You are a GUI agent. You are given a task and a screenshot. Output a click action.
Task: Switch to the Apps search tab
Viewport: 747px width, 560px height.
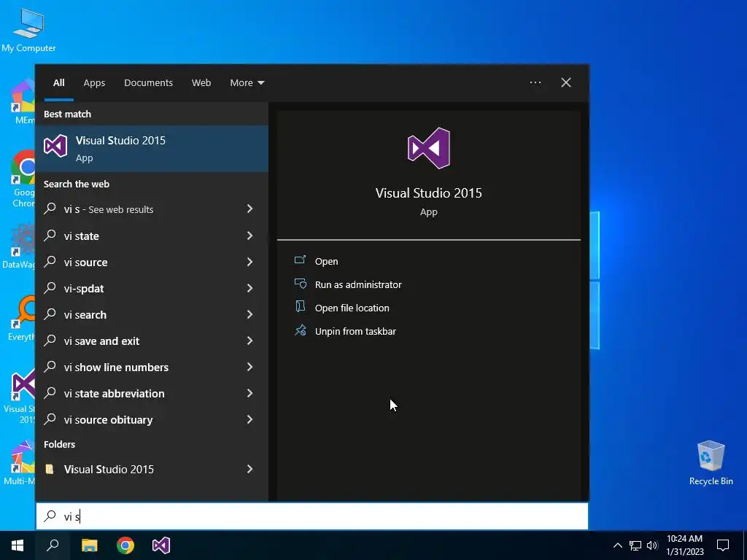pyautogui.click(x=94, y=82)
